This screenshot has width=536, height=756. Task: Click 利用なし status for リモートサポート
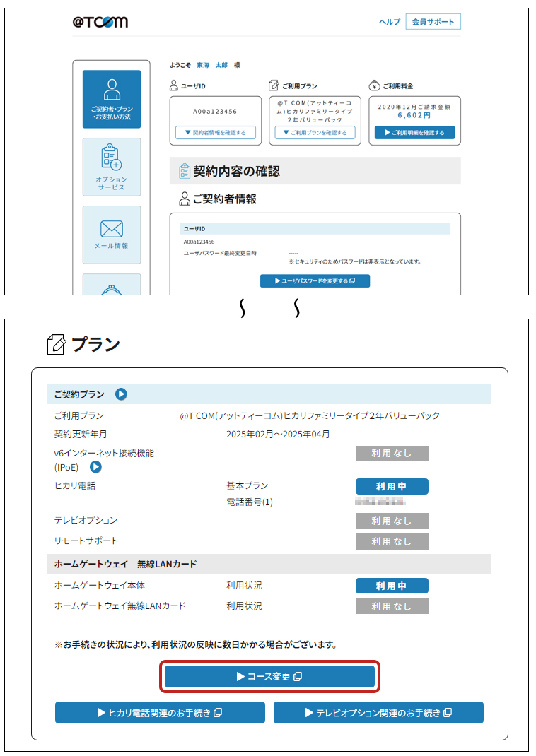tap(392, 542)
